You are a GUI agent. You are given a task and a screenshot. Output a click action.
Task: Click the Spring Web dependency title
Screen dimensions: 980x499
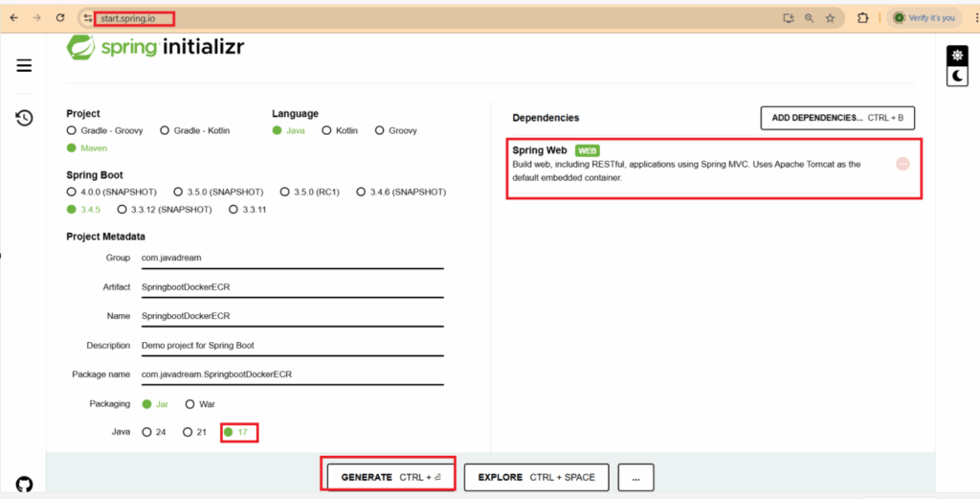point(540,150)
